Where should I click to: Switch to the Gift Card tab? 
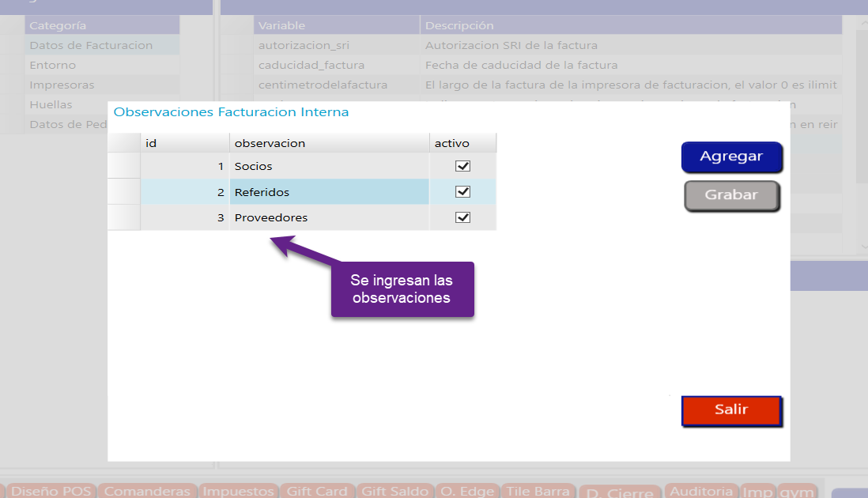[317, 491]
